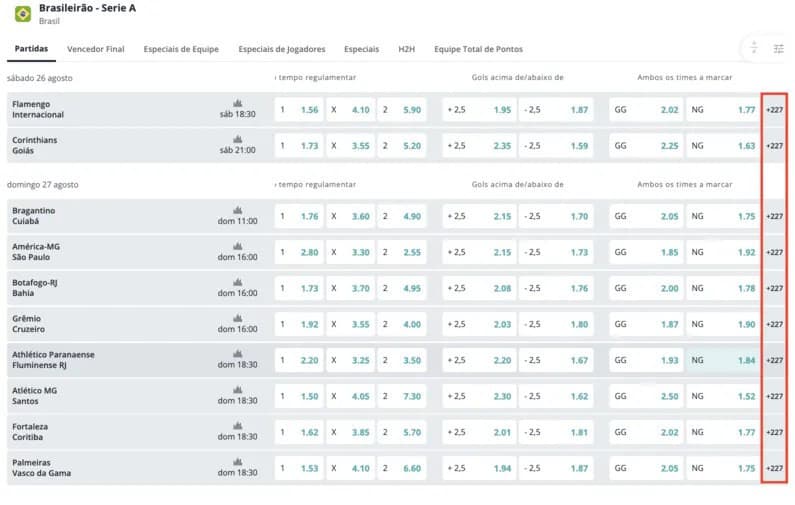The width and height of the screenshot is (795, 505).
Task: Pick draw 3.85 for Fortaleza vs Coritiba
Action: (x=350, y=432)
